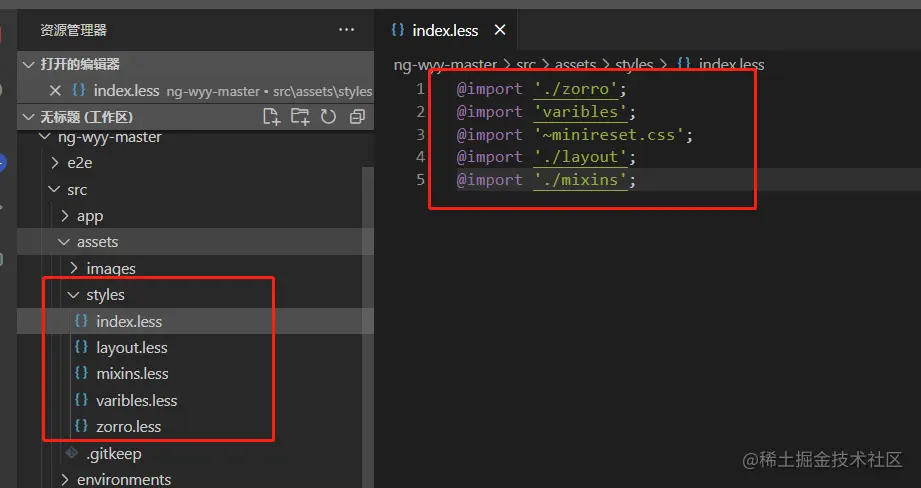
Task: Expand the app folder
Action: point(65,216)
